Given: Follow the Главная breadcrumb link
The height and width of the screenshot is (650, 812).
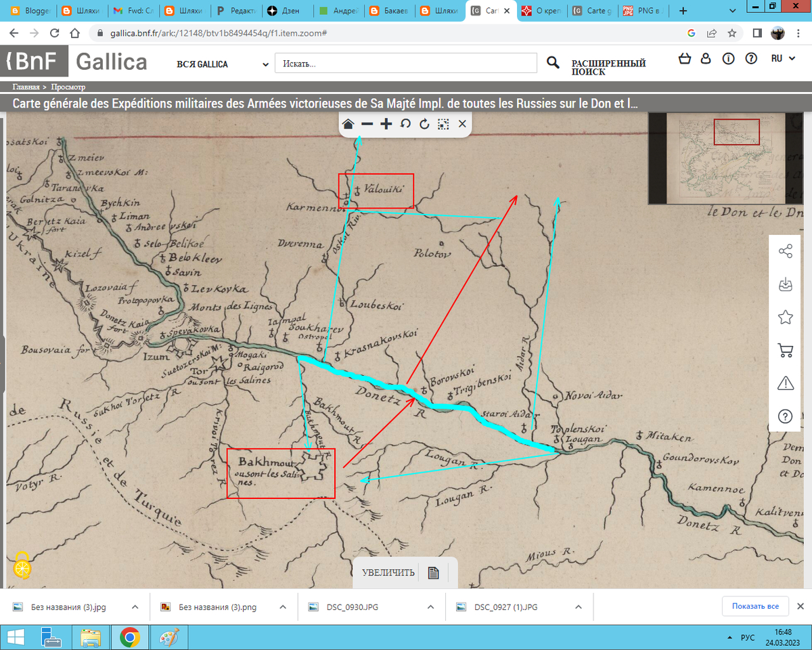Looking at the screenshot, I should click(26, 87).
